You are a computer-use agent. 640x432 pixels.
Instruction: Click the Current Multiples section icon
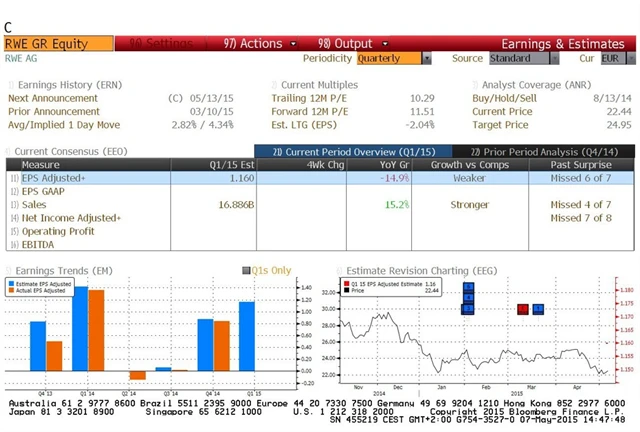click(274, 85)
